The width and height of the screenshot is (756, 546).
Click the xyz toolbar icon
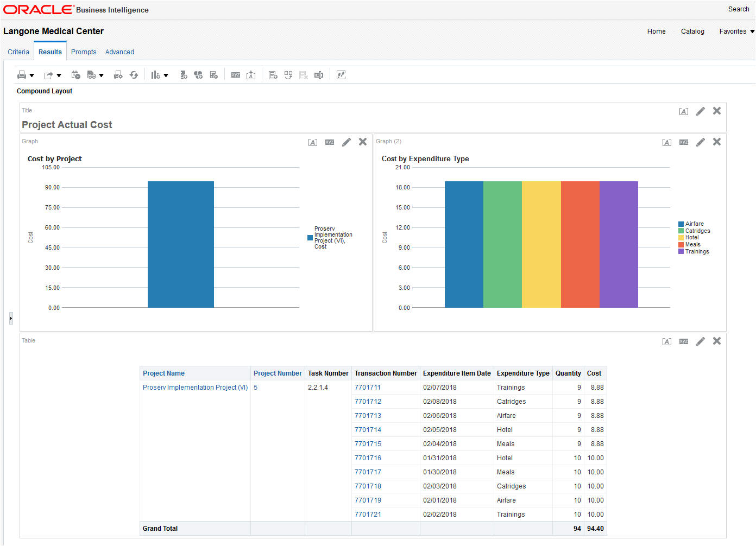click(236, 75)
